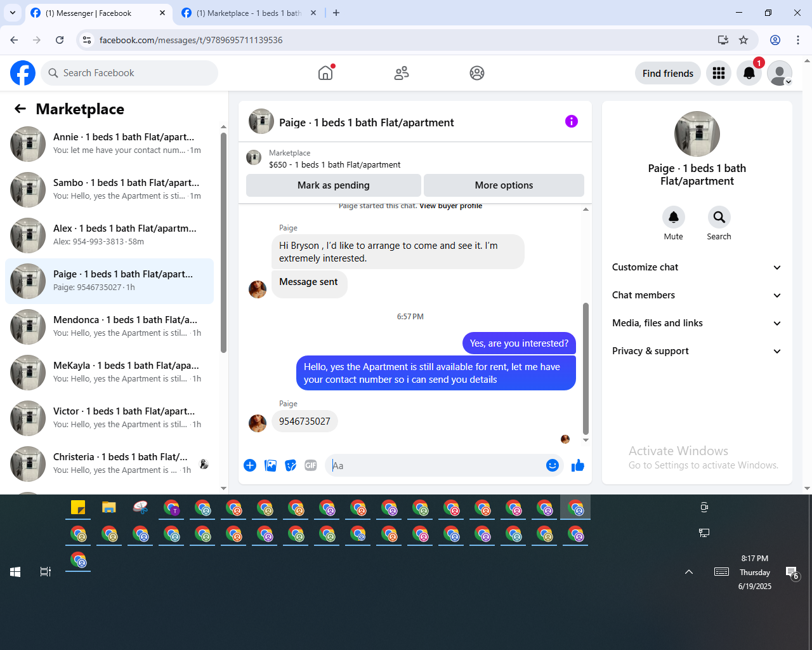Viewport: 812px width, 650px height.
Task: Choose a sticker from the sticker icon
Action: pyautogui.click(x=291, y=465)
